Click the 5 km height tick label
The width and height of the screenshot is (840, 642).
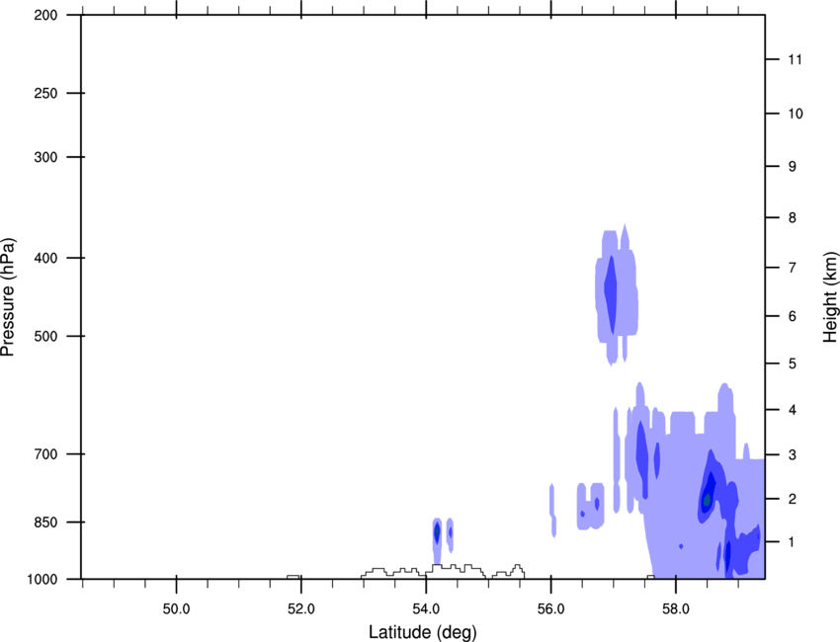tap(793, 363)
